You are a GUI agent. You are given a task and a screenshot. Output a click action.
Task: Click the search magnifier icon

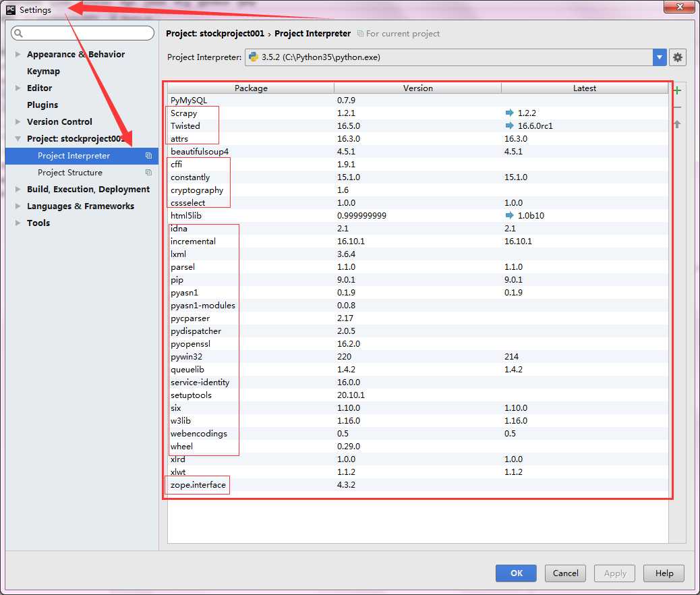18,33
